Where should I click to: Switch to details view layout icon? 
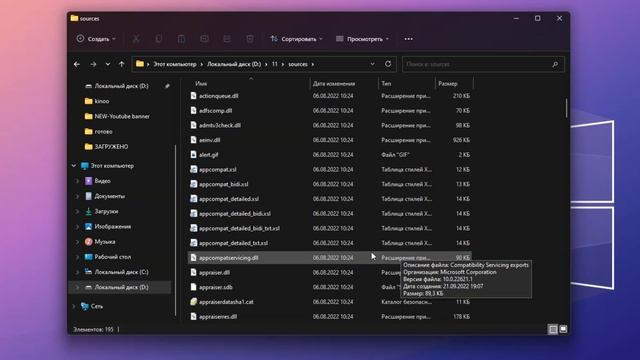click(x=553, y=329)
